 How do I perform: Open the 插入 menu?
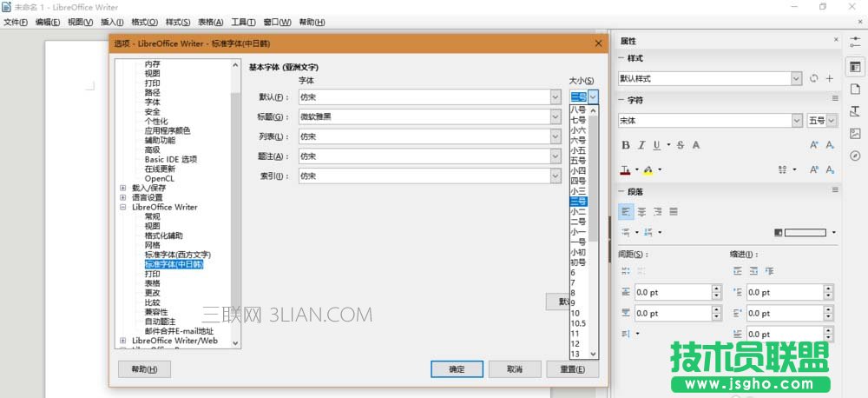tap(112, 23)
